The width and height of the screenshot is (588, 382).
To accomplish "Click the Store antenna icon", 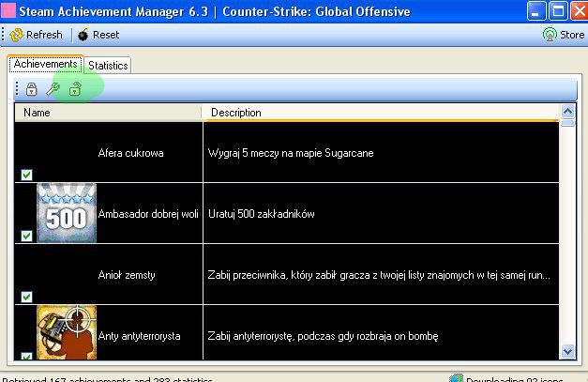I will point(550,35).
